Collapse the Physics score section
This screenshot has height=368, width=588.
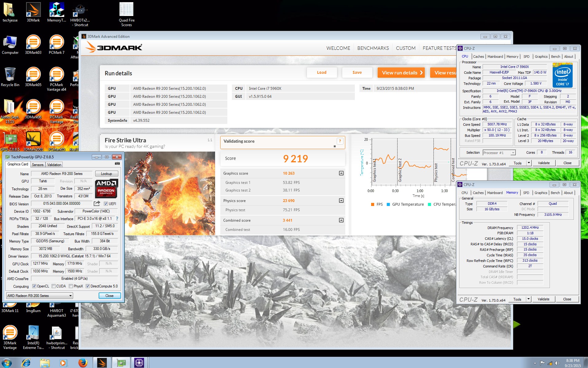[x=341, y=201]
